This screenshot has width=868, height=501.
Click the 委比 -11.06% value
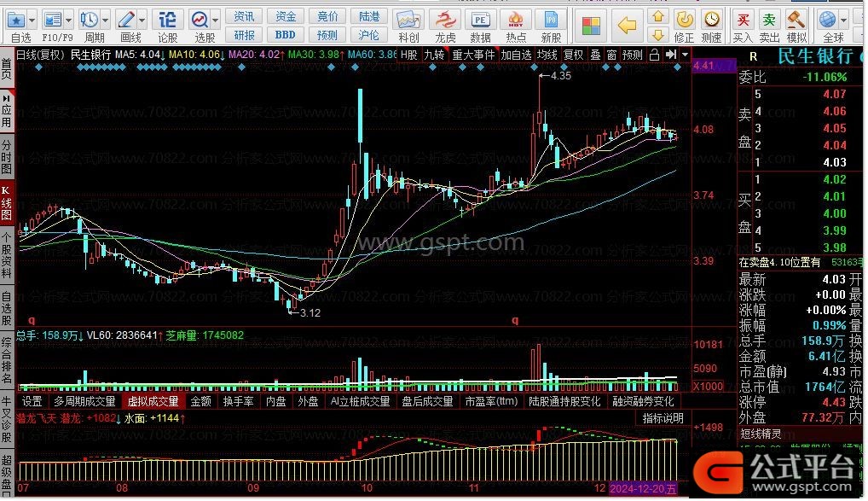825,77
